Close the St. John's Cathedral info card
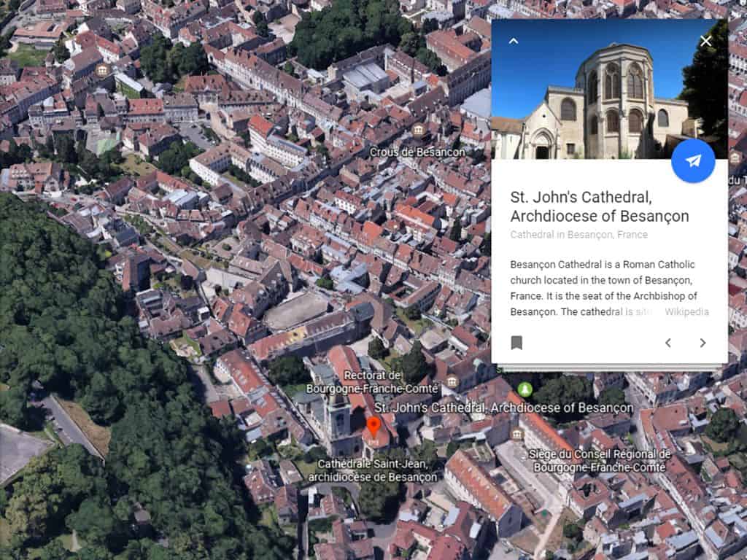 [x=705, y=41]
